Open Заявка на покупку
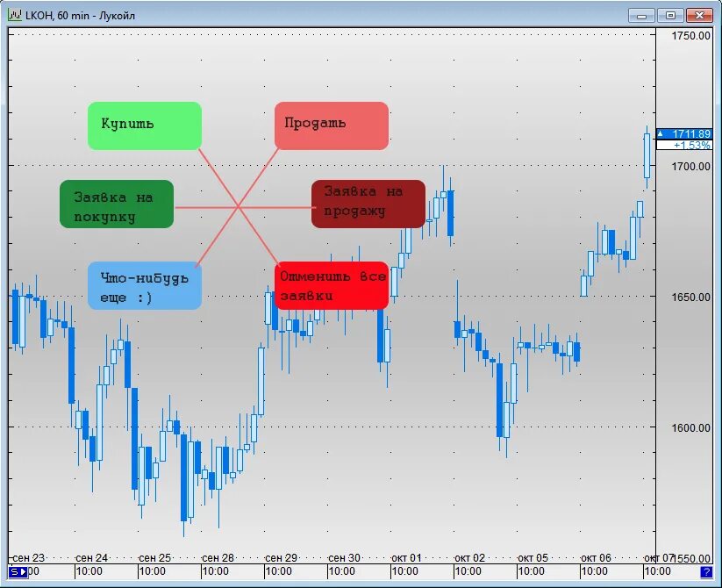 pyautogui.click(x=116, y=204)
